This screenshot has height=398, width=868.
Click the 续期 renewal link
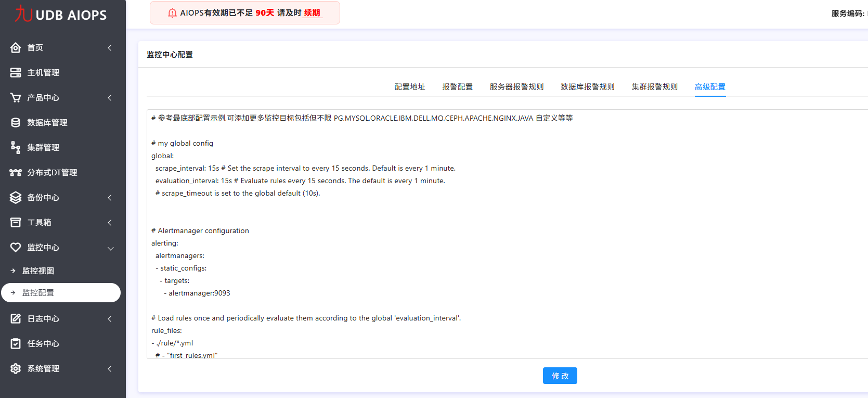pyautogui.click(x=312, y=13)
